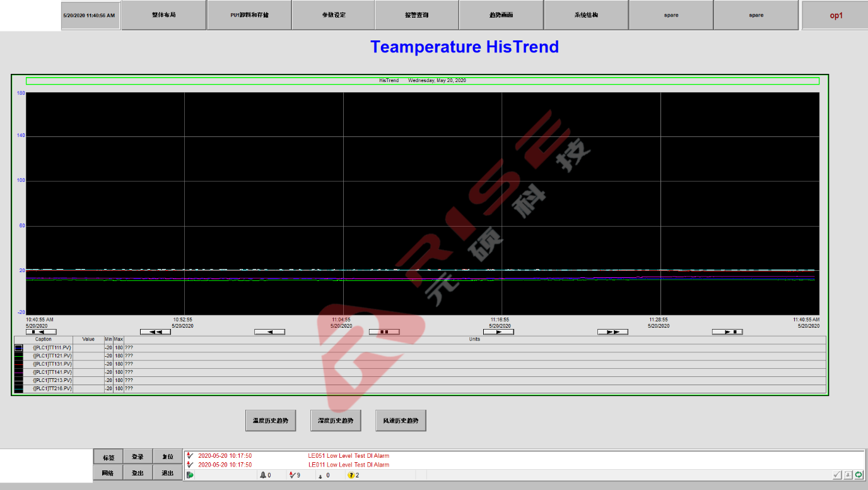Click the green refresh icon in alarm bar
Screen dimensions: 868x490
pyautogui.click(x=859, y=475)
